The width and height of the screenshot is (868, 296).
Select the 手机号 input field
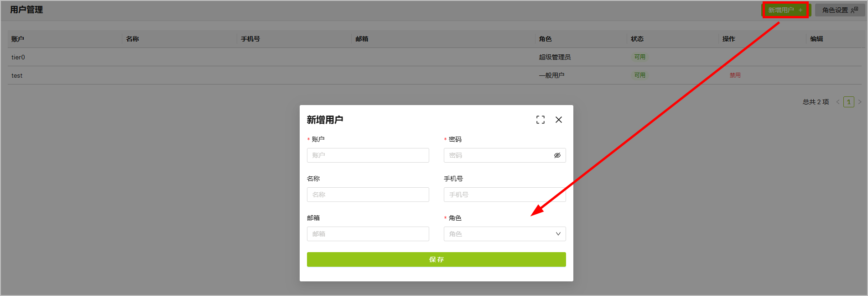pyautogui.click(x=504, y=195)
